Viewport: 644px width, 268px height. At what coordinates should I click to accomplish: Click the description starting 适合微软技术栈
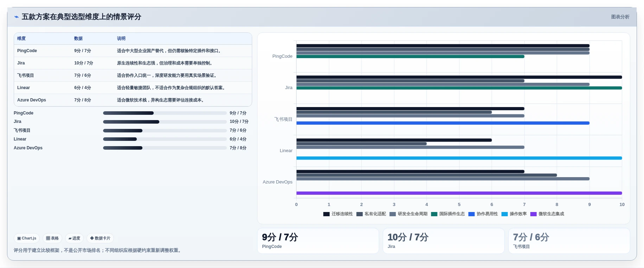(x=161, y=100)
